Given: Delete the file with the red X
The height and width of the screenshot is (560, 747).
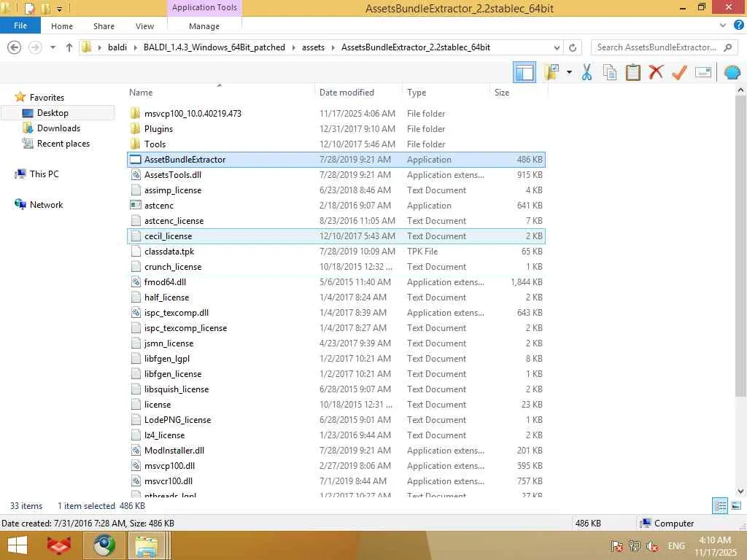Looking at the screenshot, I should [x=656, y=72].
